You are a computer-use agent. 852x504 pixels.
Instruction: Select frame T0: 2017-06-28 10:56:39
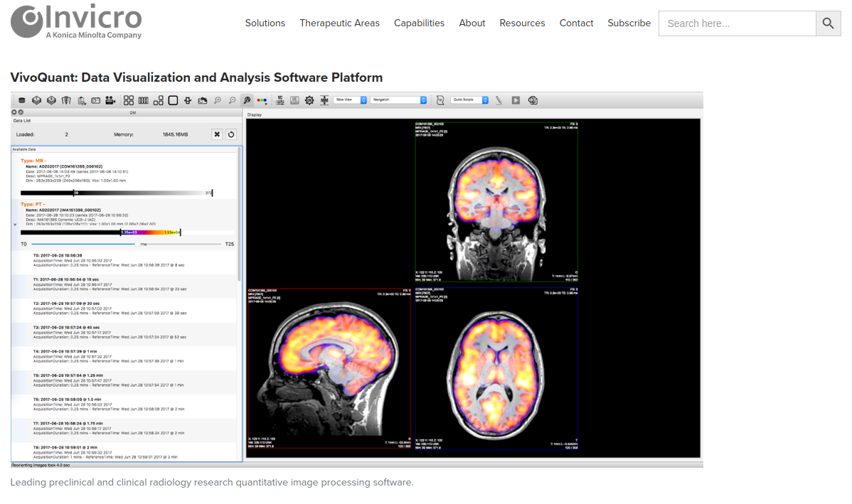click(125, 260)
